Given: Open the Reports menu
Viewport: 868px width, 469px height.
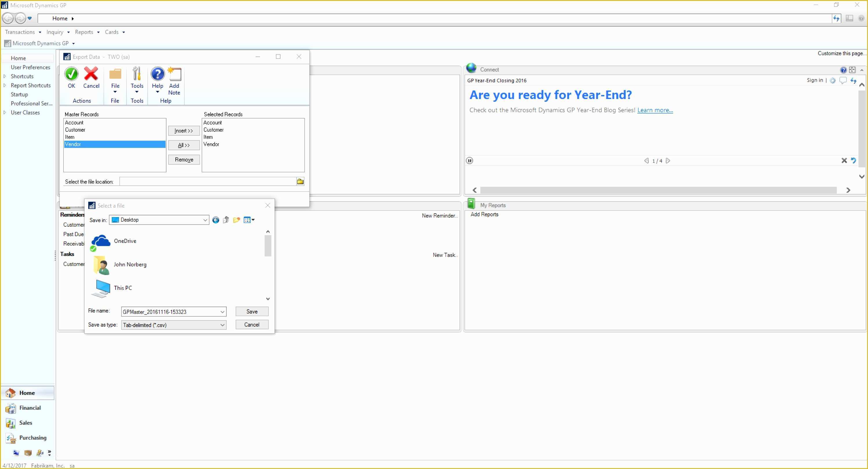Looking at the screenshot, I should click(87, 32).
